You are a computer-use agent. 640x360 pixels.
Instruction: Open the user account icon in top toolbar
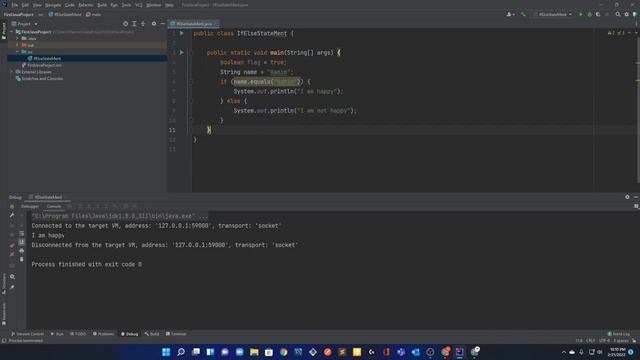pos(510,14)
